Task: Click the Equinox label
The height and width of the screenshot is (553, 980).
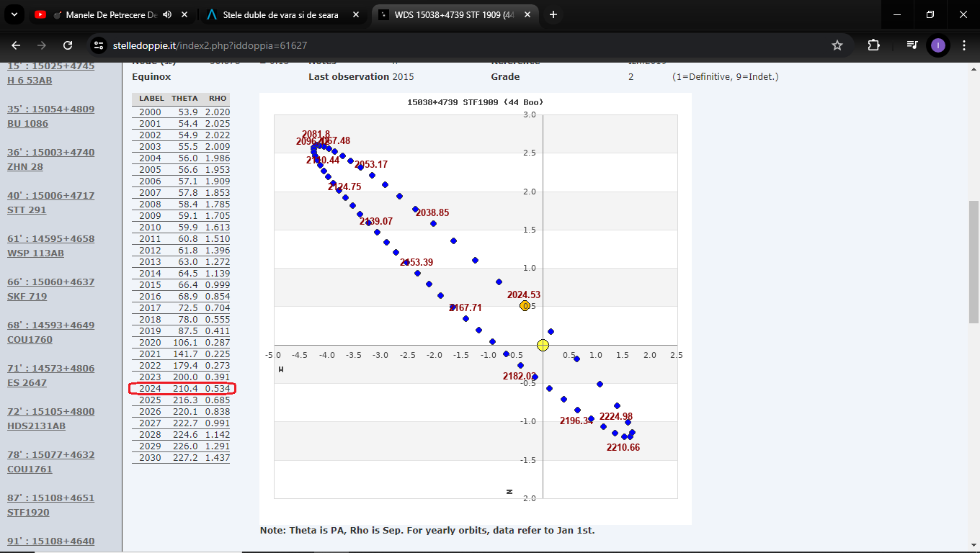Action: 151,76
